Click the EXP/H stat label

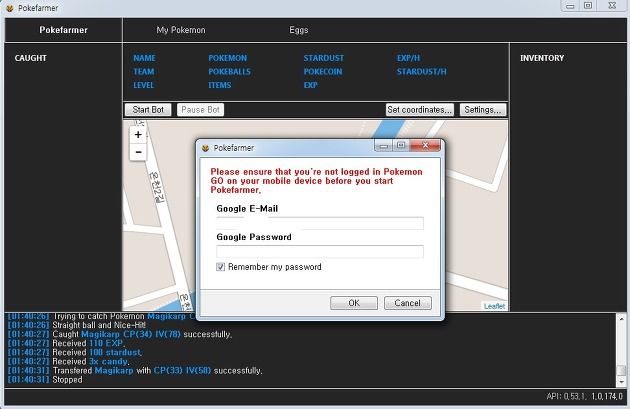(408, 58)
